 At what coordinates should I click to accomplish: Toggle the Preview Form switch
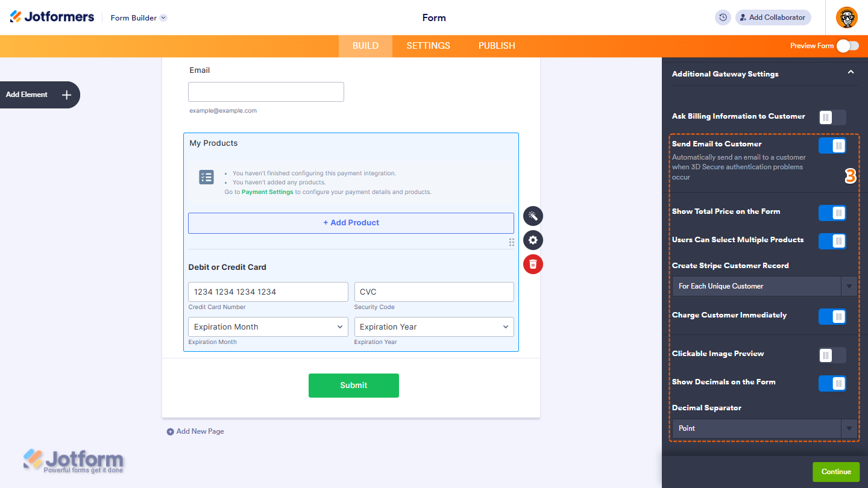[x=848, y=46]
